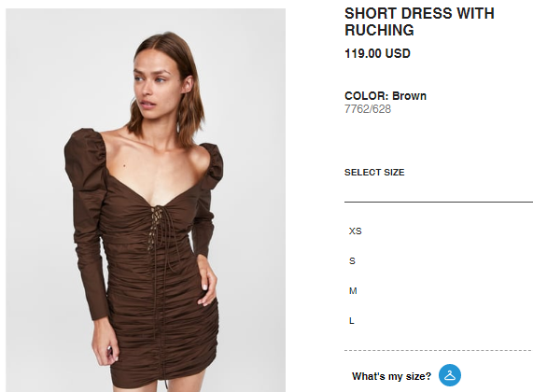Click the SHORT DRESS WITH RUCHING title
The height and width of the screenshot is (392, 533).
coord(419,21)
